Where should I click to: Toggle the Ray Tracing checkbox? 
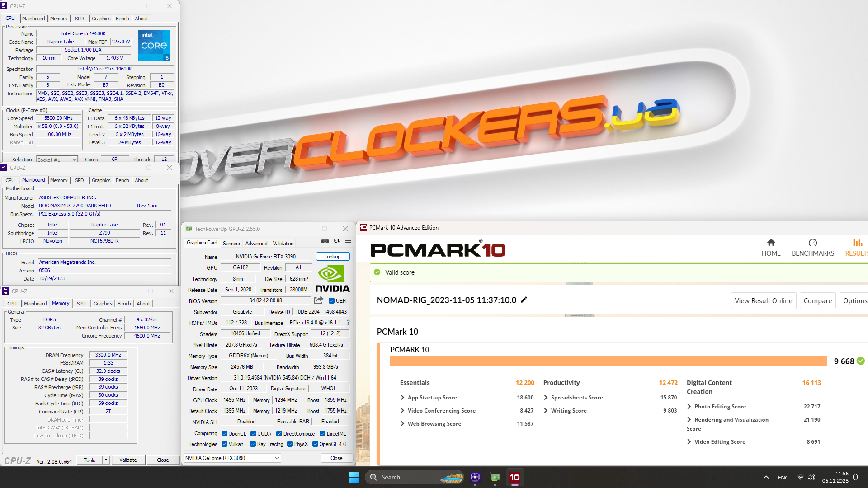[x=253, y=444]
